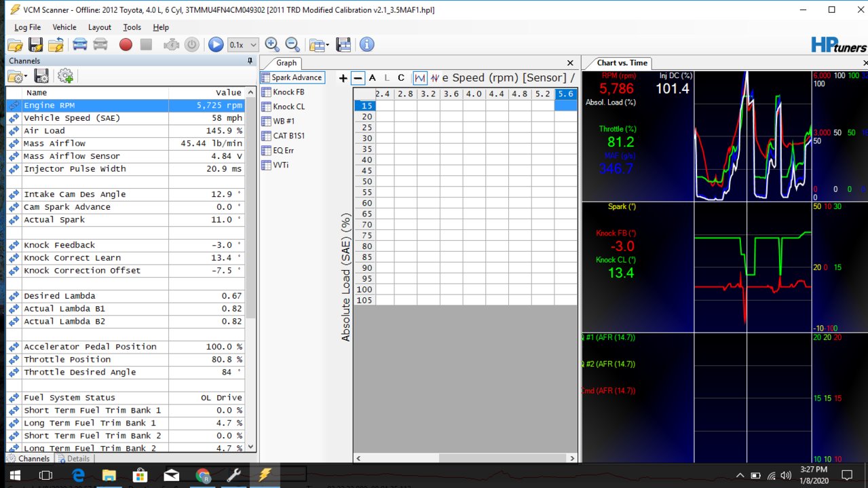Screen dimensions: 868x488
Task: Open the blue info icon
Action: [367, 45]
